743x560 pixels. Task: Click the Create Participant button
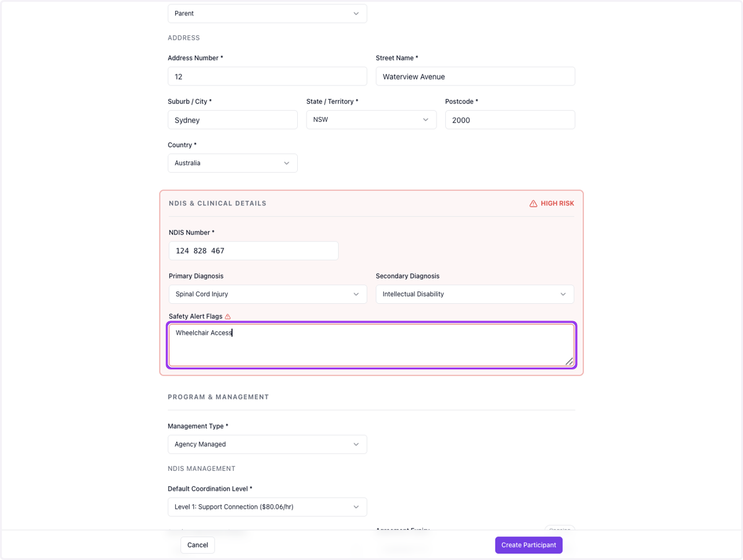click(529, 545)
